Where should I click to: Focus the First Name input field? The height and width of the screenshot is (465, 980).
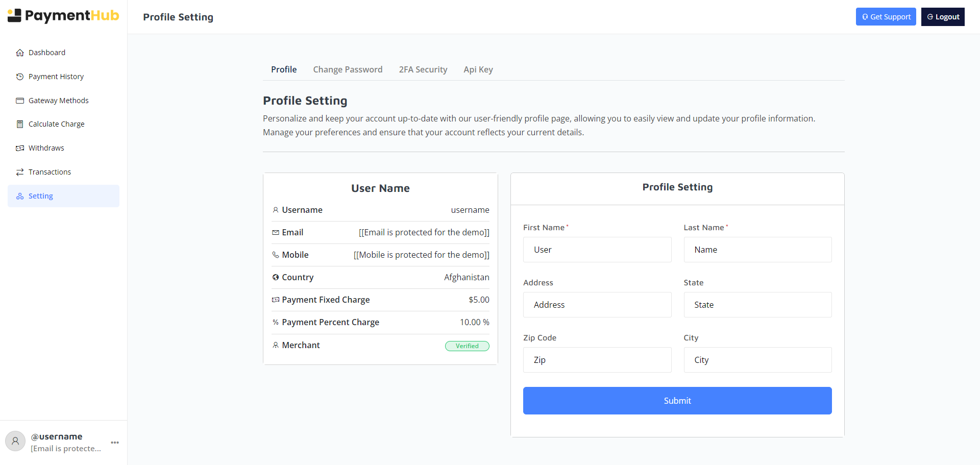click(x=597, y=250)
